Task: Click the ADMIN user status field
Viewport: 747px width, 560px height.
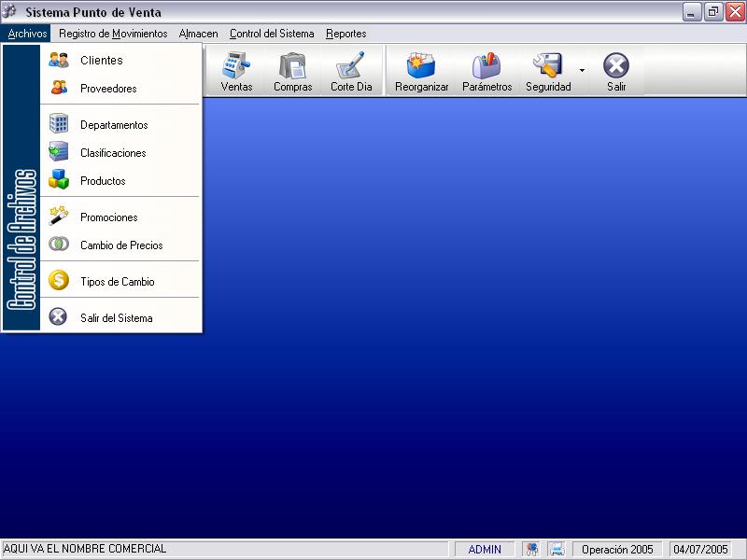Action: tap(485, 550)
